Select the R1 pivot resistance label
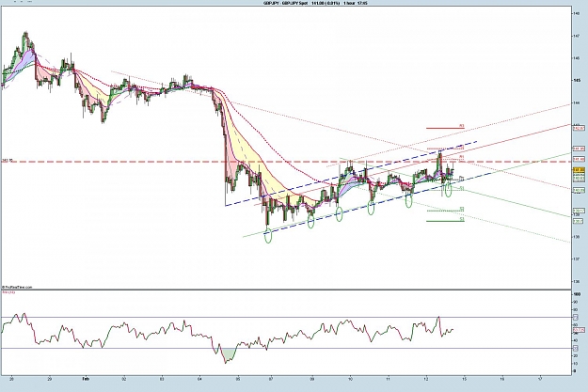 coord(462,157)
